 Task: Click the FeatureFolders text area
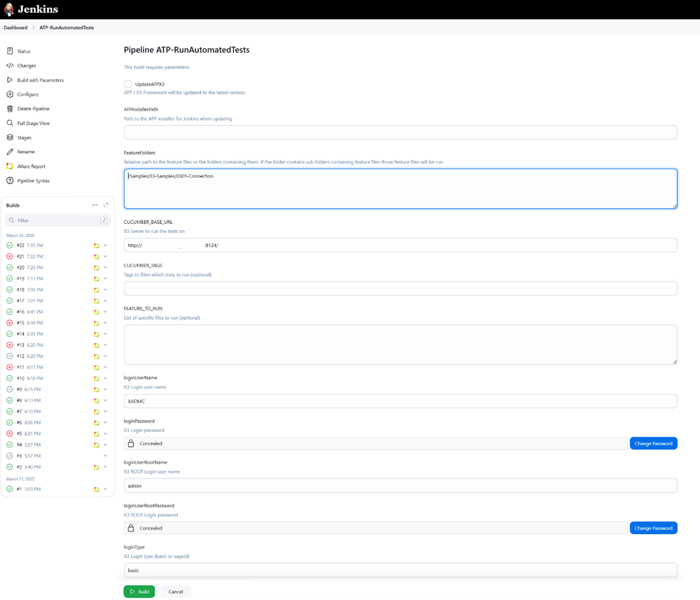tap(400, 189)
